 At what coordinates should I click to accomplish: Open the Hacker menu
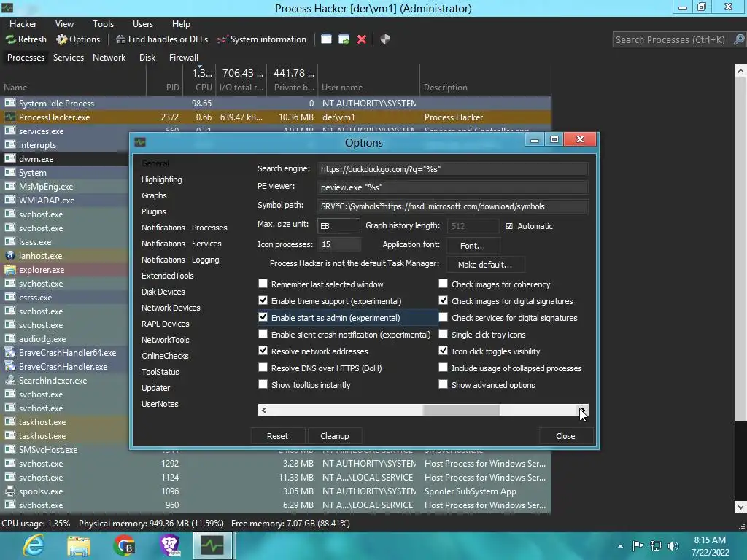[x=23, y=24]
